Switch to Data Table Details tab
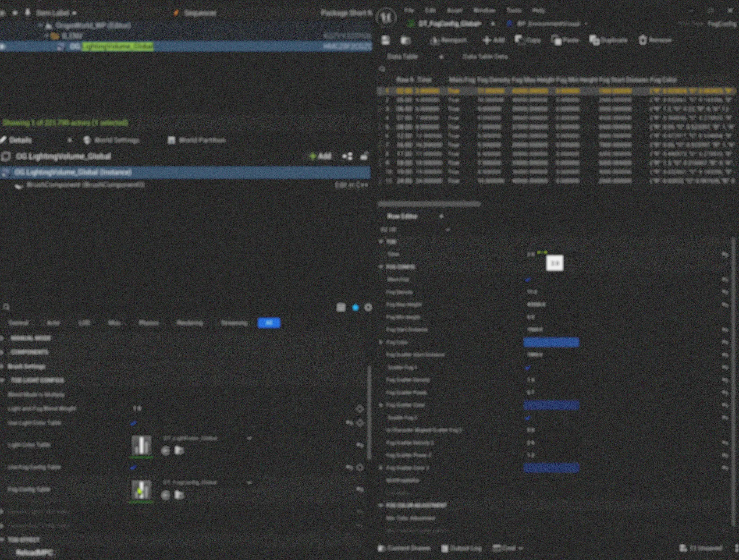 click(x=485, y=57)
